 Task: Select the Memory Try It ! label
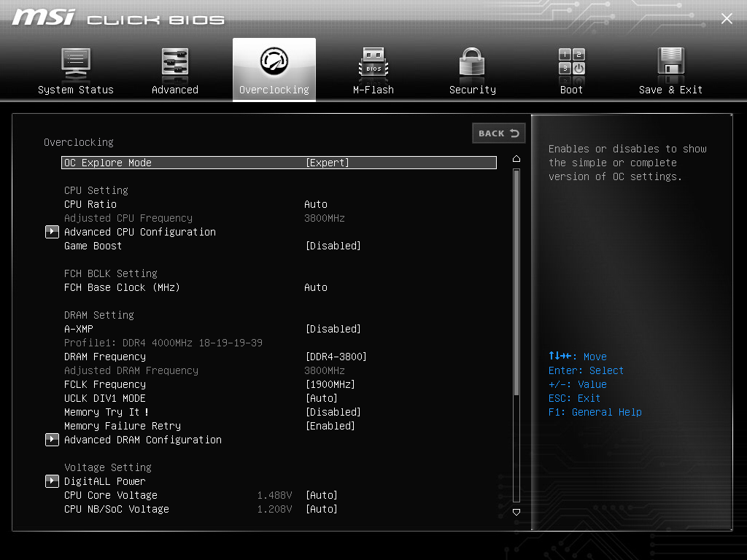click(107, 412)
